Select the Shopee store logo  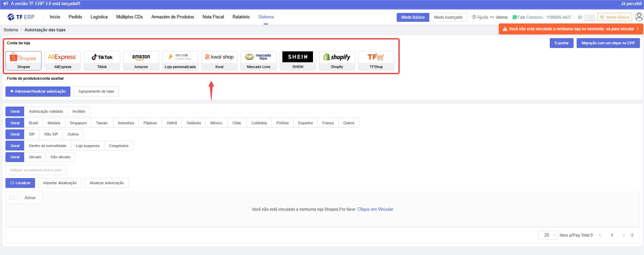(x=23, y=58)
